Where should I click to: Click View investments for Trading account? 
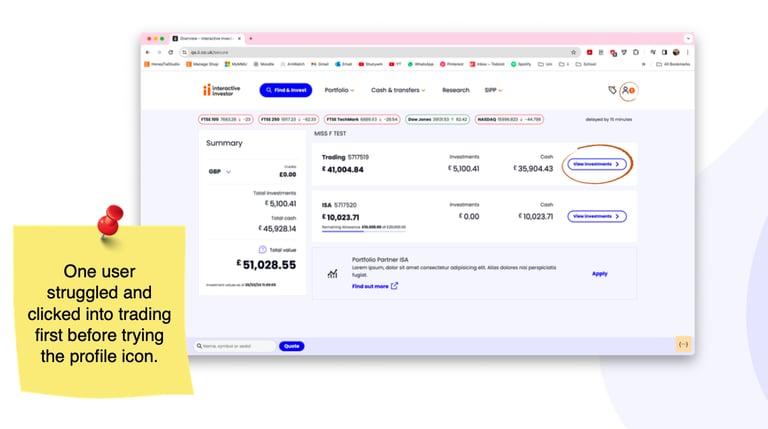click(x=597, y=164)
